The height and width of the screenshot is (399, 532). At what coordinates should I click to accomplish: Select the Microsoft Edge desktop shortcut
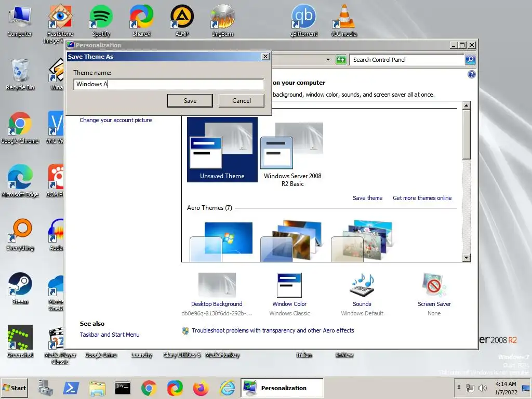coord(20,181)
